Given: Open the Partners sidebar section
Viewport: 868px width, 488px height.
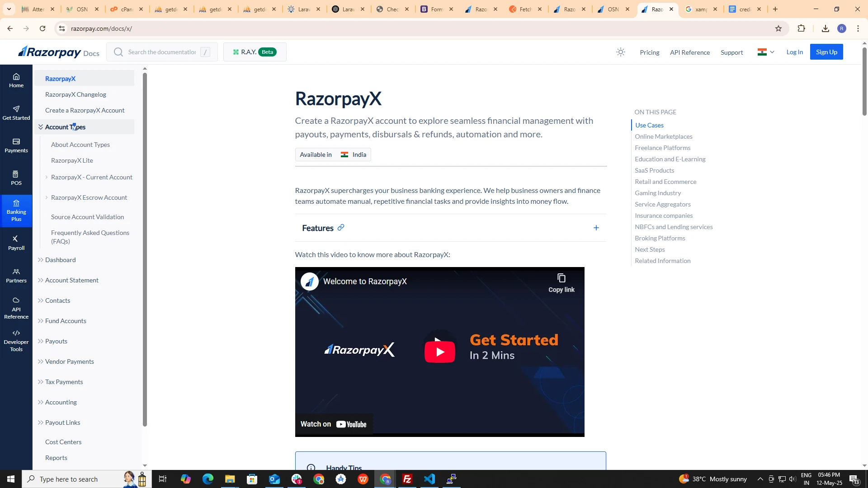Looking at the screenshot, I should click(16, 276).
